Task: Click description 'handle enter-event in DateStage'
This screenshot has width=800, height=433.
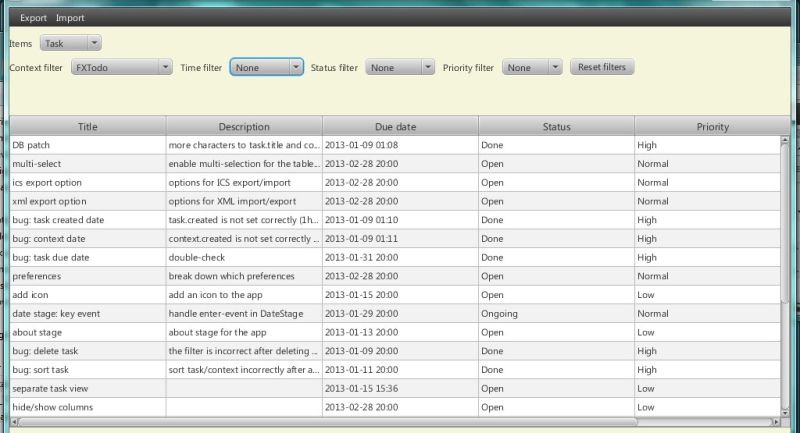Action: click(x=236, y=314)
